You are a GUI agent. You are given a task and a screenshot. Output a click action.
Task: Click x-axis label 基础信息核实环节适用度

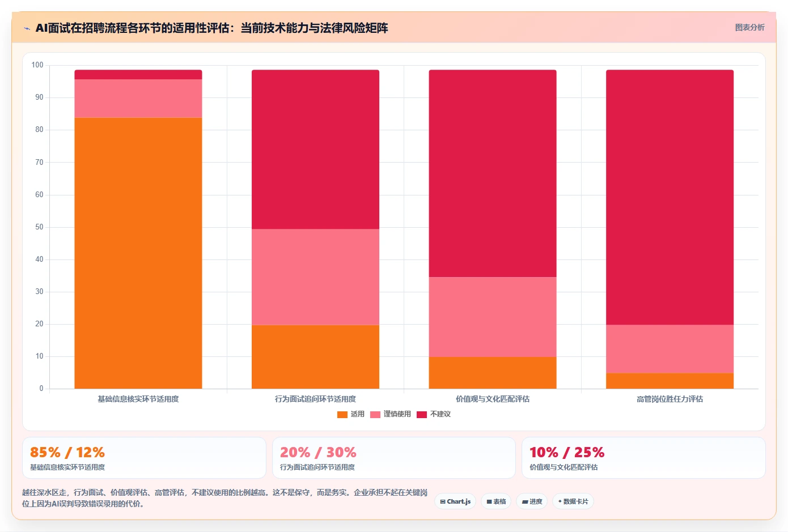pyautogui.click(x=138, y=399)
